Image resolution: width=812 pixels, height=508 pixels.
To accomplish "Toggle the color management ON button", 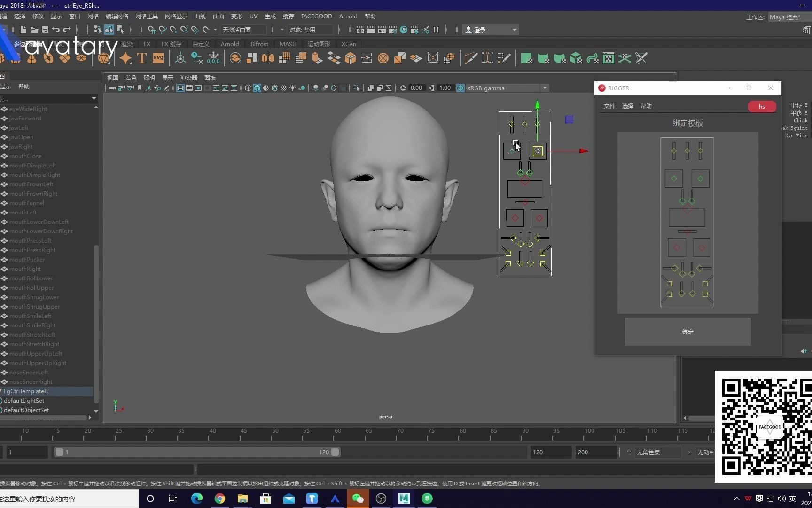I will pos(461,88).
